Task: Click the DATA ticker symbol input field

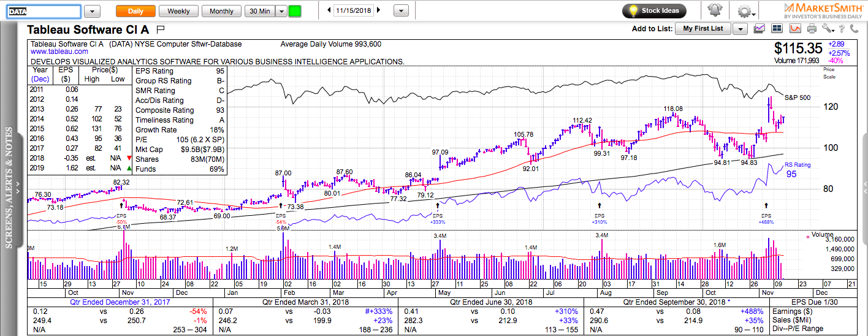Action: coord(44,11)
